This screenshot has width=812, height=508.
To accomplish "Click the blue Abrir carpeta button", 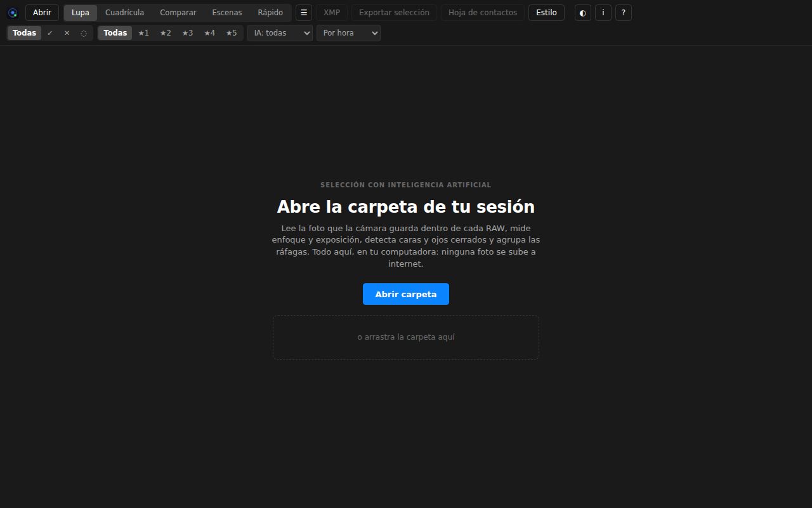I will point(406,294).
